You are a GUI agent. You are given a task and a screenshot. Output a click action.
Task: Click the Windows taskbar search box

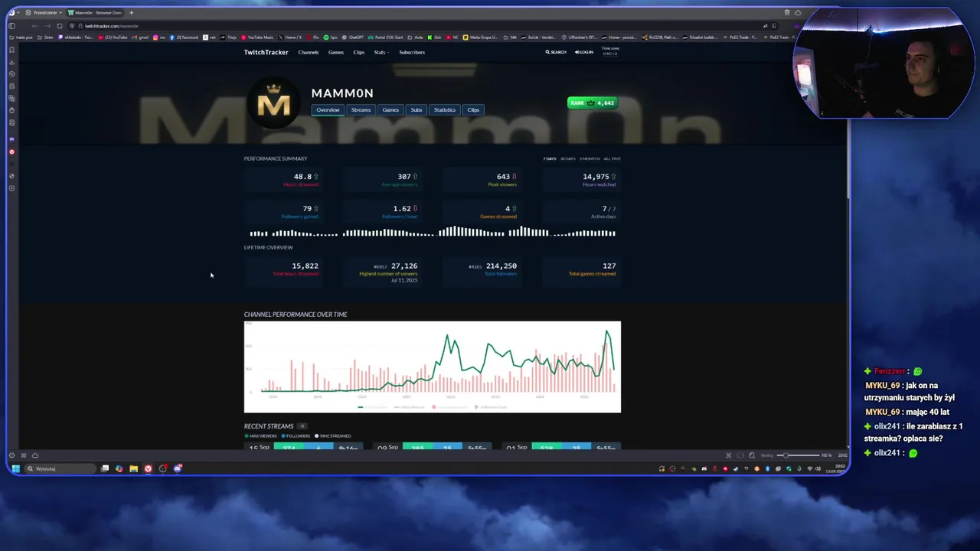[x=60, y=468]
